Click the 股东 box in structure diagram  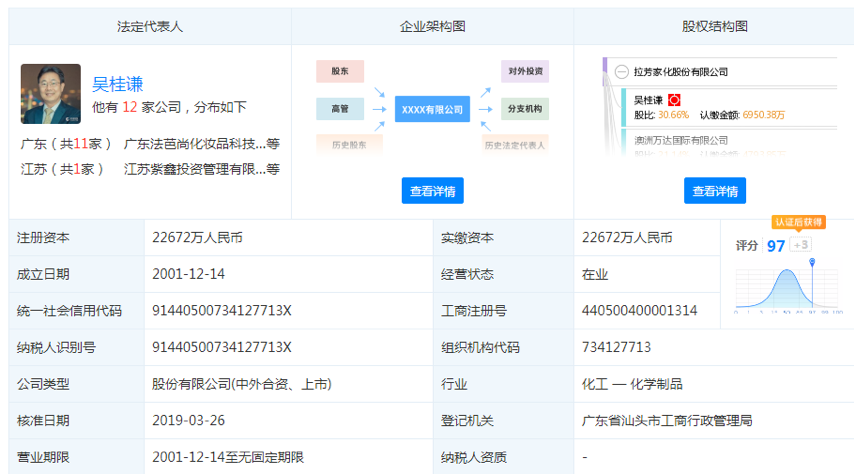pyautogui.click(x=340, y=71)
